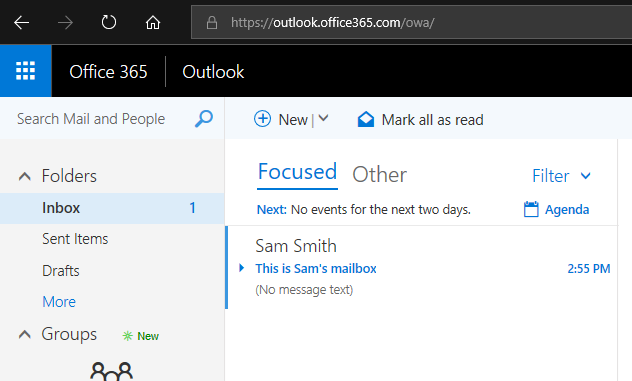This screenshot has height=381, width=632.
Task: Open message This is Sam's mailbox
Action: [x=316, y=269]
